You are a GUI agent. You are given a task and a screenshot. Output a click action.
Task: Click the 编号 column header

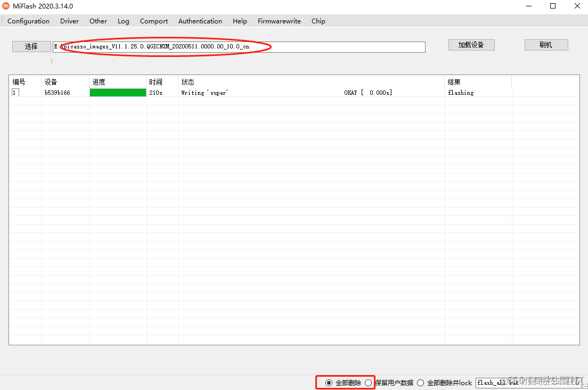pyautogui.click(x=25, y=82)
